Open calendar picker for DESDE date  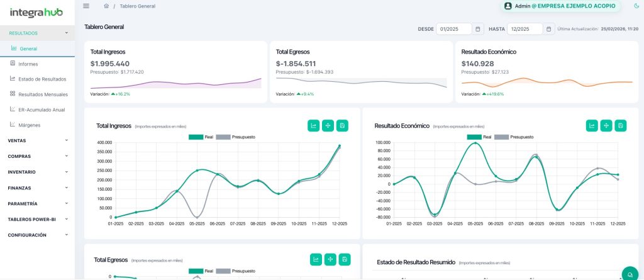click(478, 29)
